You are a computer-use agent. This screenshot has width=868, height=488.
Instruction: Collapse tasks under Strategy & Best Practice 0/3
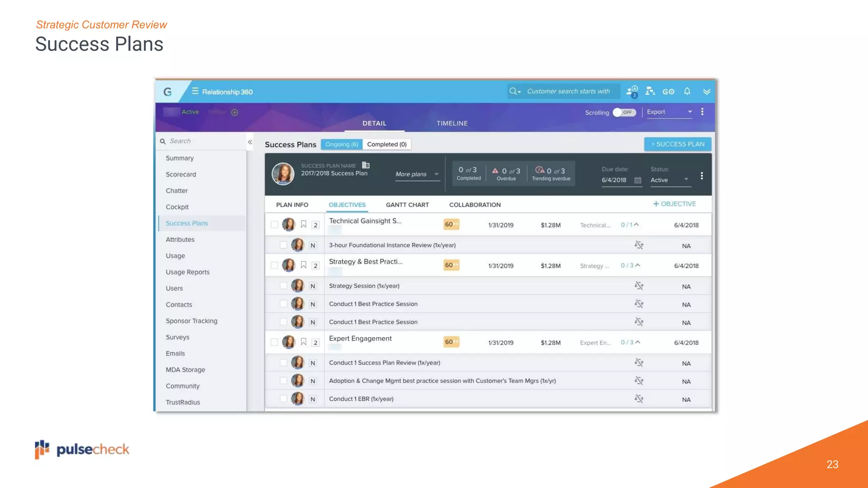(x=638, y=265)
